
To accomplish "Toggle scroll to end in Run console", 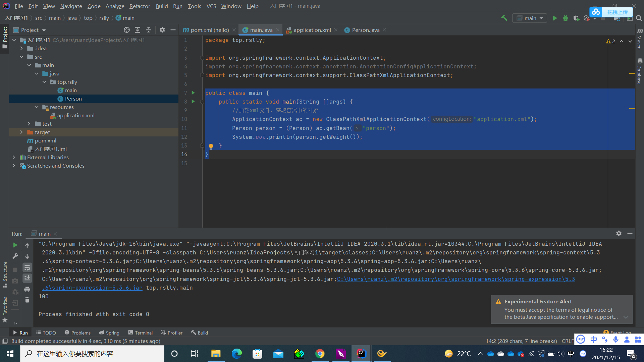I will [27, 278].
